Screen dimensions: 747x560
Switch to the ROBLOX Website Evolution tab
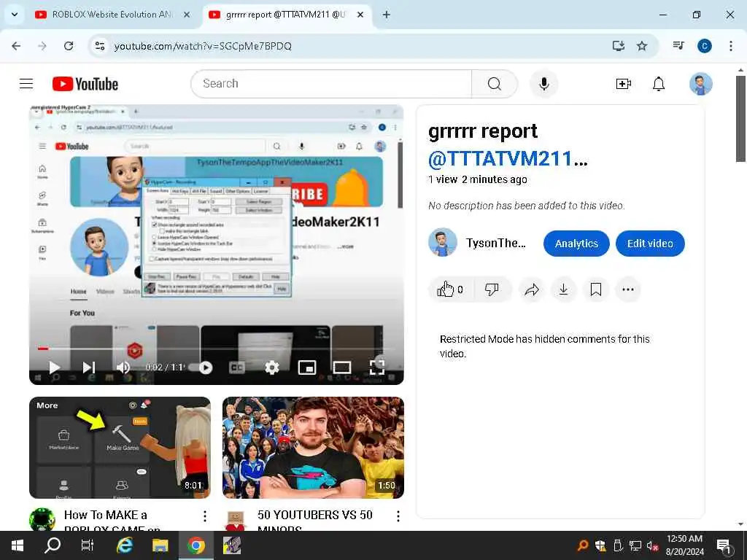click(113, 15)
